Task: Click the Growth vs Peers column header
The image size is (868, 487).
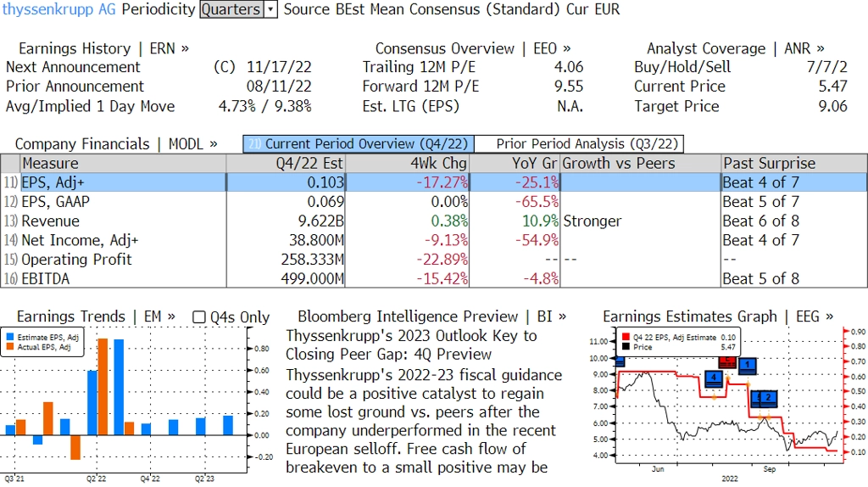Action: (641, 164)
